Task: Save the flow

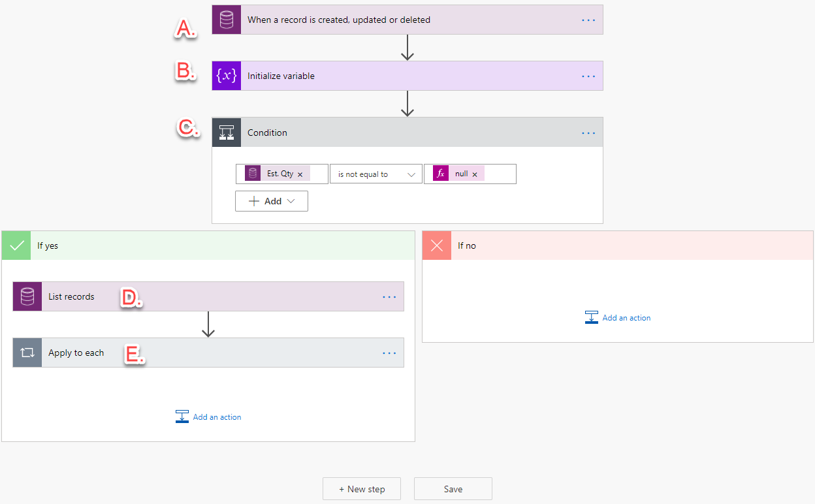Action: click(x=453, y=488)
